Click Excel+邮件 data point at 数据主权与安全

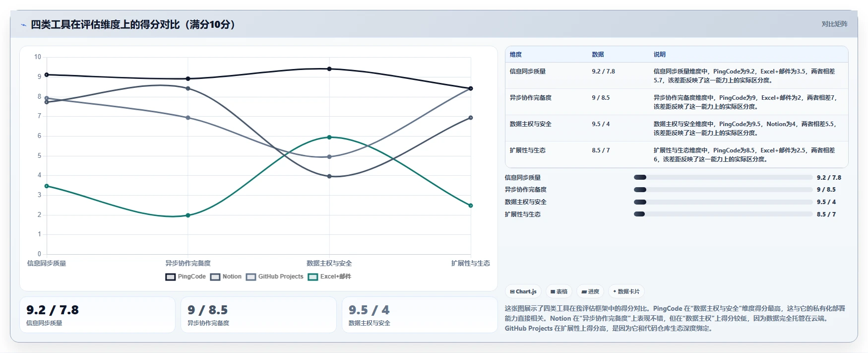pyautogui.click(x=329, y=137)
